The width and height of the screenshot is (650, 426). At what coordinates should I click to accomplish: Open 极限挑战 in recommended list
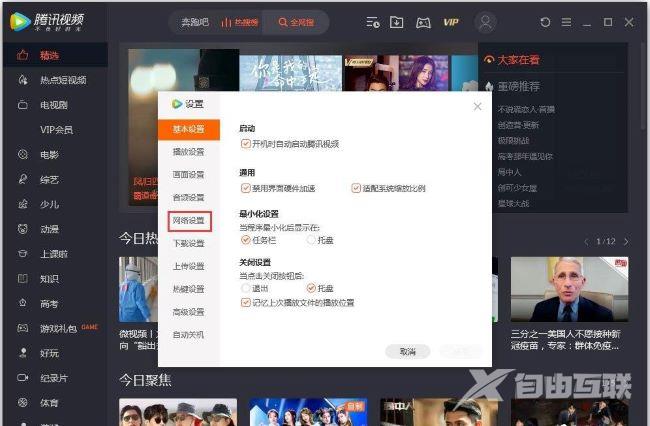513,141
